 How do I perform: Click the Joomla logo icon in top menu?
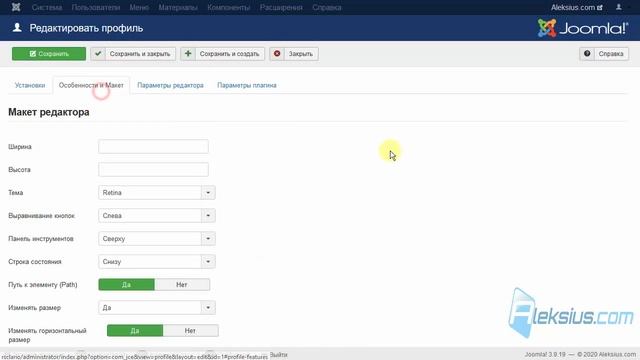[16, 7]
